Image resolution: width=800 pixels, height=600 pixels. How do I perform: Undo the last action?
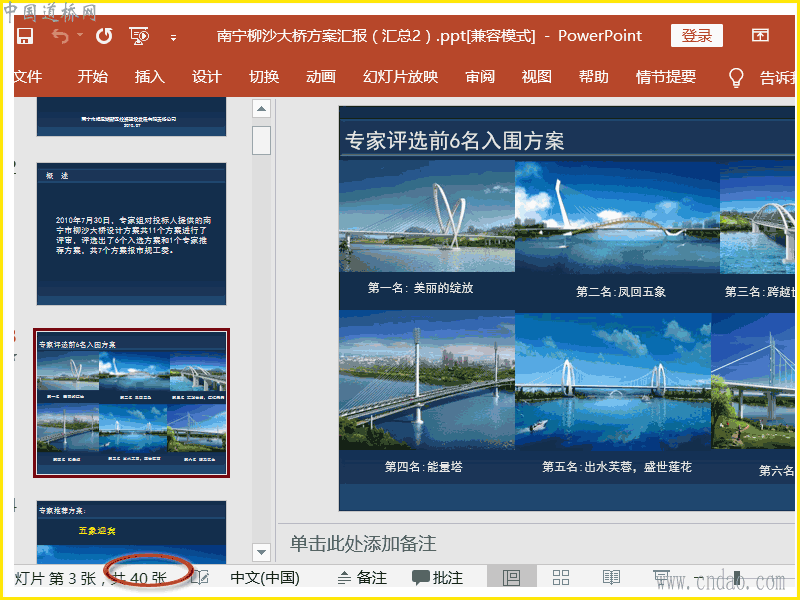[x=60, y=36]
